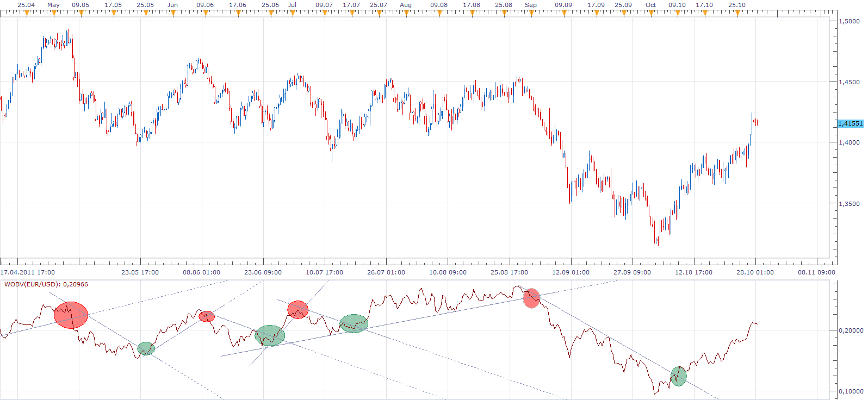The image size is (868, 400).
Task: Click the marker labeled 09.07
Action: click(324, 14)
